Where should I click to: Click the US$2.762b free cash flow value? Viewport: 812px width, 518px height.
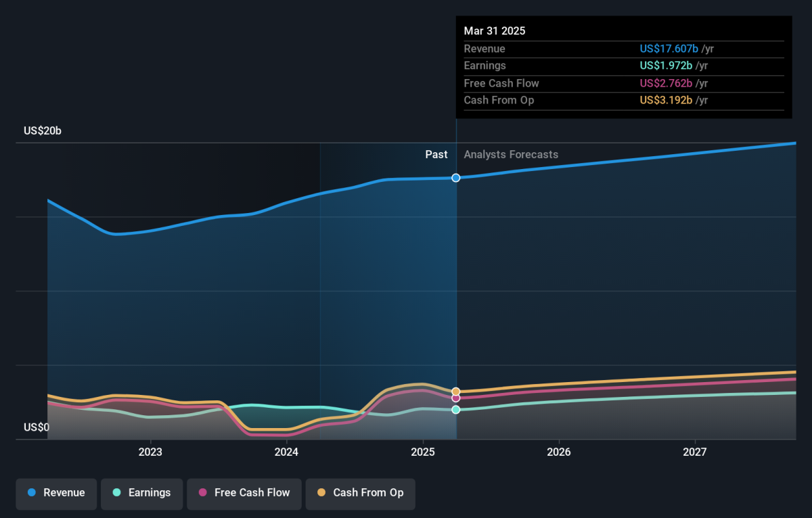tap(667, 83)
